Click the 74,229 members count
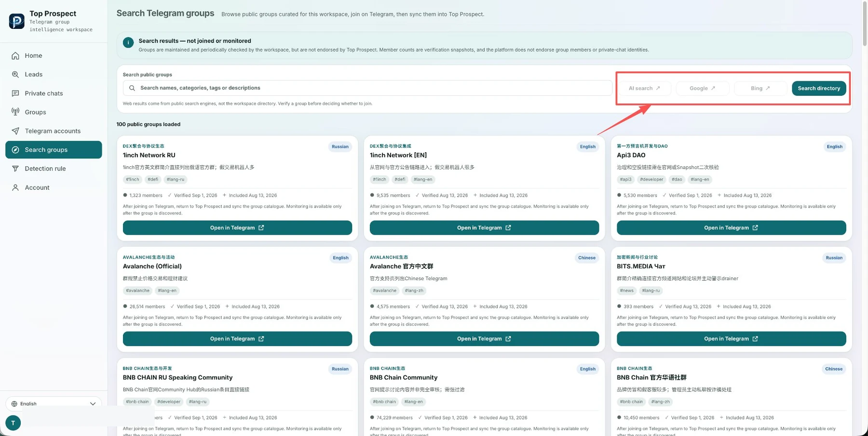868x436 pixels. coord(394,418)
